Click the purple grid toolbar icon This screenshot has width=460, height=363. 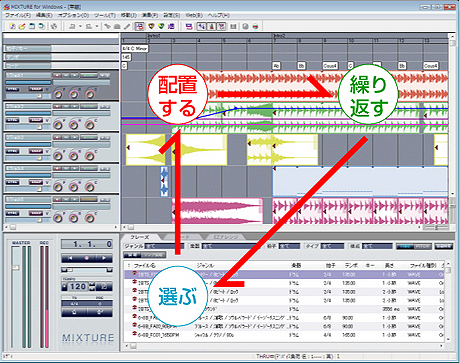coord(171,26)
